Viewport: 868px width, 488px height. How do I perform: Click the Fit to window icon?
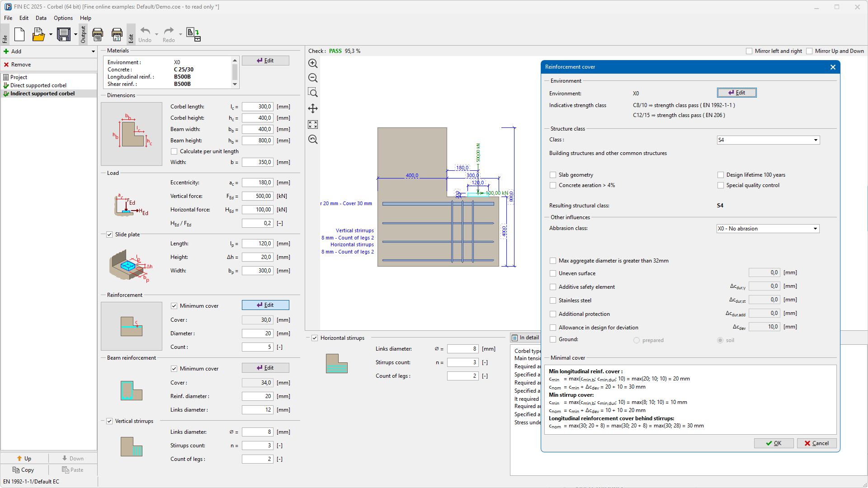[x=313, y=124]
